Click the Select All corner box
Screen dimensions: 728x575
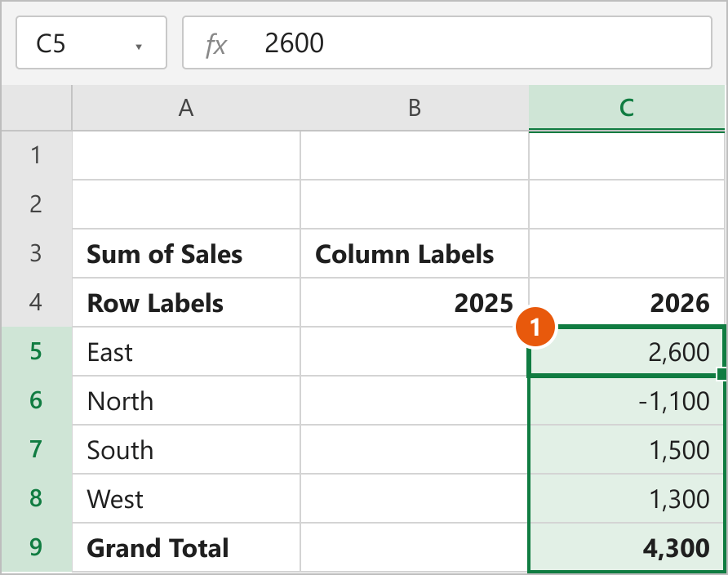coord(36,108)
